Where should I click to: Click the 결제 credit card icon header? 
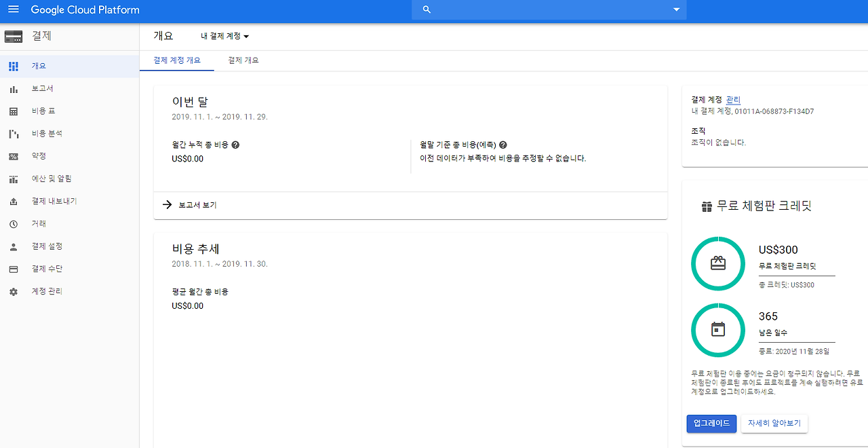click(14, 36)
